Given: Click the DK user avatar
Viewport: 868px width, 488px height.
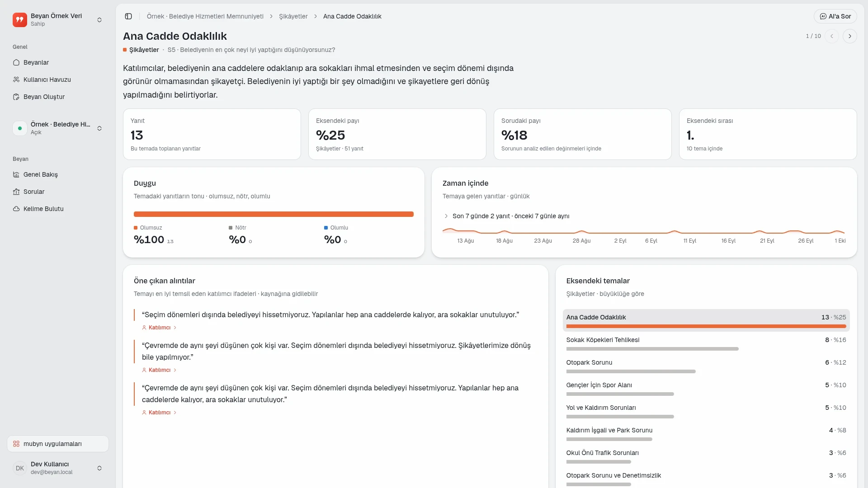Looking at the screenshot, I should click(x=20, y=468).
